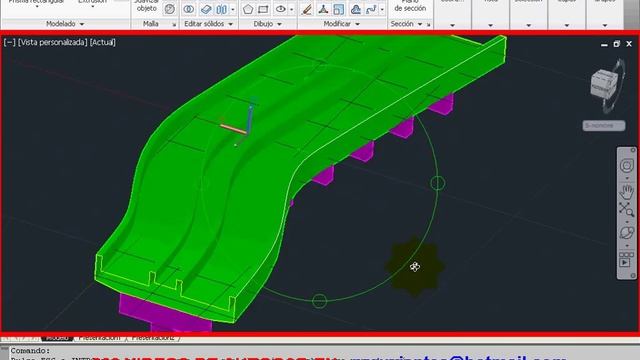Select the solid union icon in Editar sólidos
The height and width of the screenshot is (360, 640).
point(189,9)
